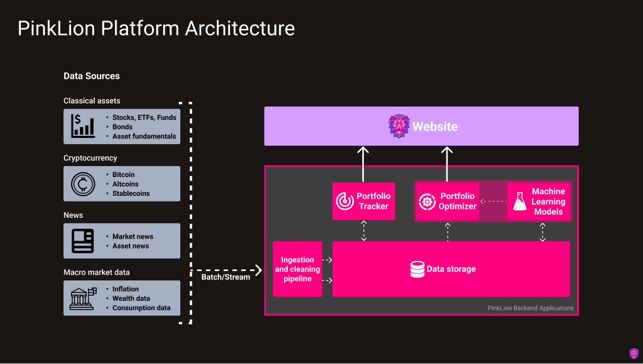This screenshot has width=643, height=364.
Task: Click the "PinkLion Backend Applications" caption
Action: pyautogui.click(x=531, y=308)
